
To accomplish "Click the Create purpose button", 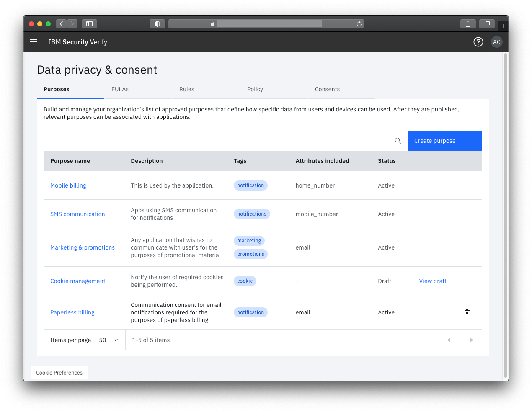I will [x=445, y=141].
